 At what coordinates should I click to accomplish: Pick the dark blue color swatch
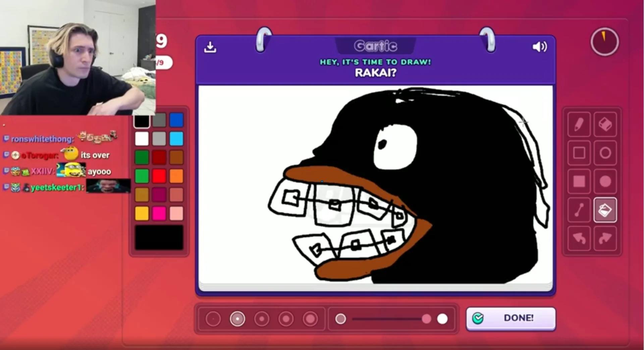pos(176,120)
